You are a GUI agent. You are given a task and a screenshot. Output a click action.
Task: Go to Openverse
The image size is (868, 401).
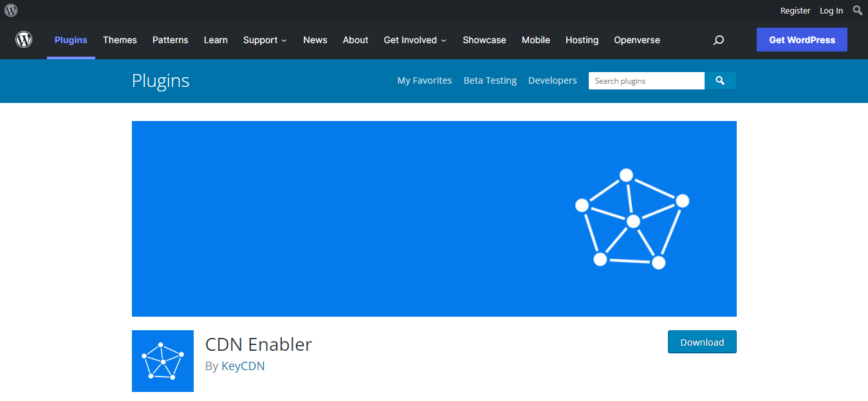click(x=637, y=40)
